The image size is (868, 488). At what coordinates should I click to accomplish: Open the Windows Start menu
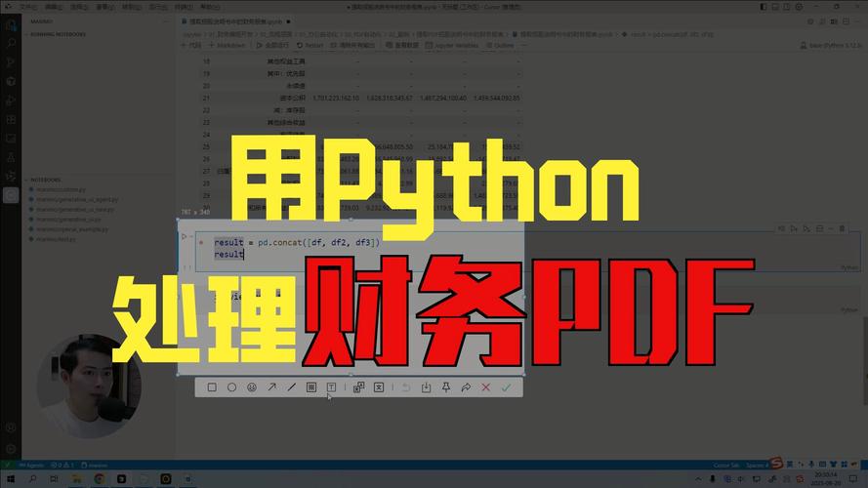point(11,478)
